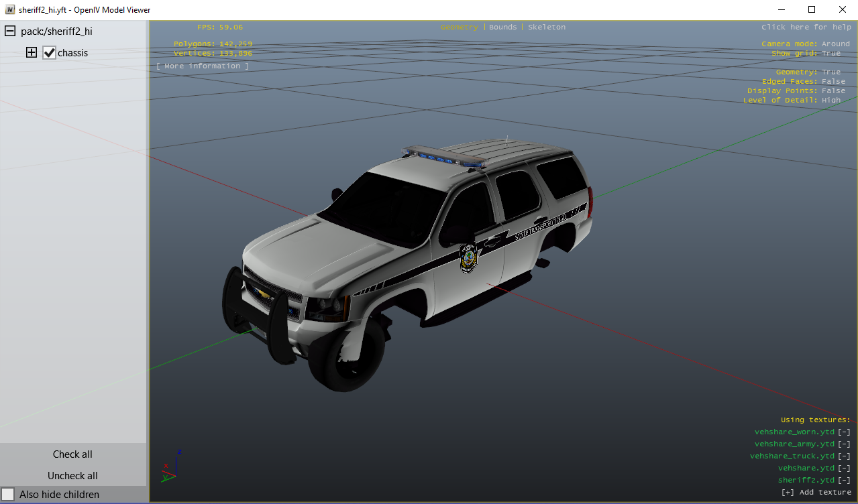Minimize the OpenIV Model Viewer window
The height and width of the screenshot is (504, 858).
[782, 9]
